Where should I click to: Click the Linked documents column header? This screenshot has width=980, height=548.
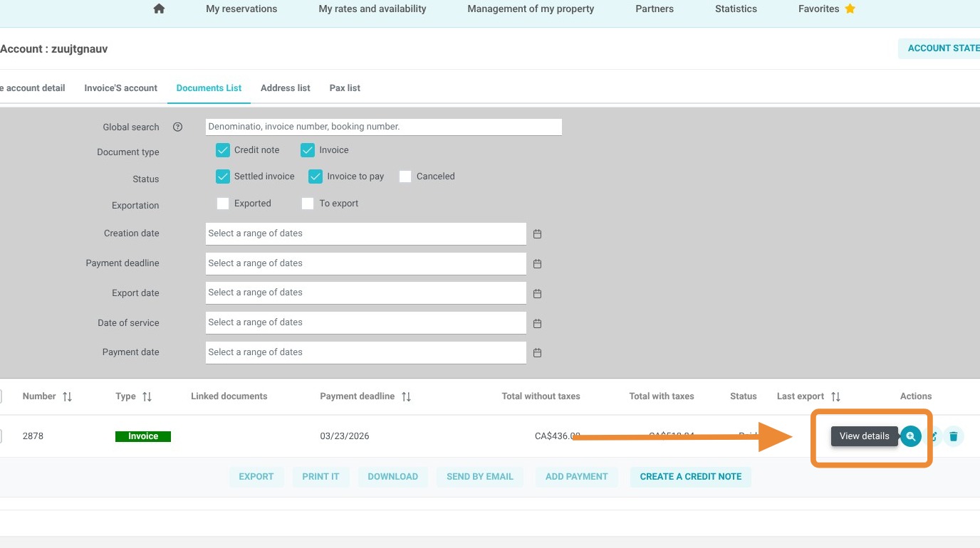[x=229, y=396]
